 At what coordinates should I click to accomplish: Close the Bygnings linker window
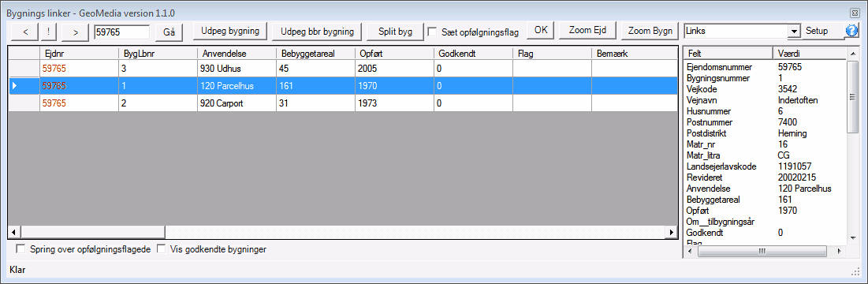(x=855, y=12)
